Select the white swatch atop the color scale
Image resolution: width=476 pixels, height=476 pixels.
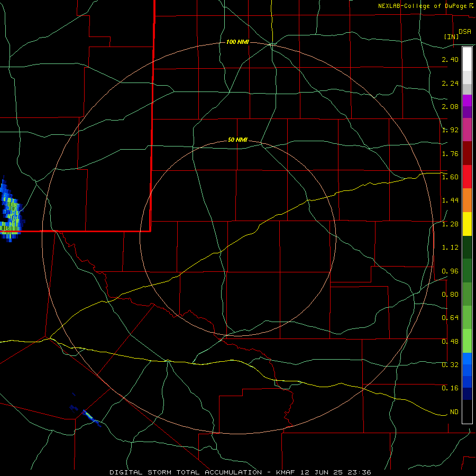tap(467, 59)
